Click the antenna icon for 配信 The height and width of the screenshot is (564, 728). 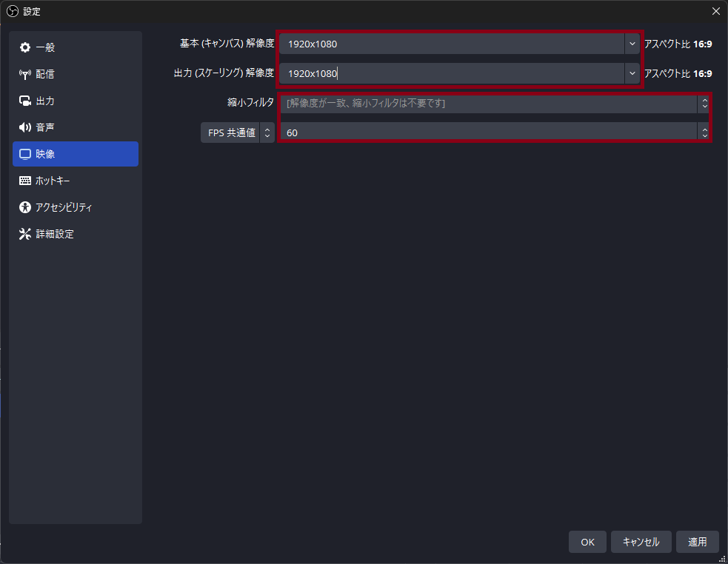25,74
